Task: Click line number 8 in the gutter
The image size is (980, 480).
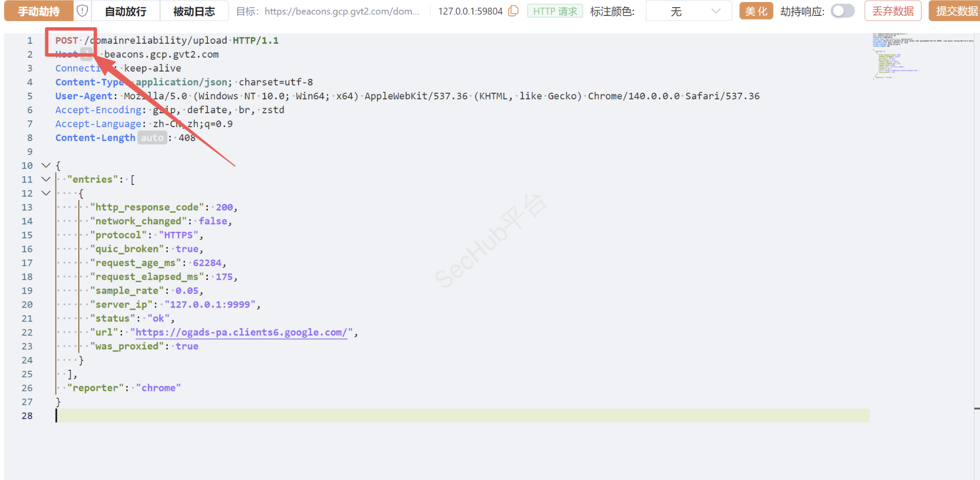Action: tap(30, 138)
